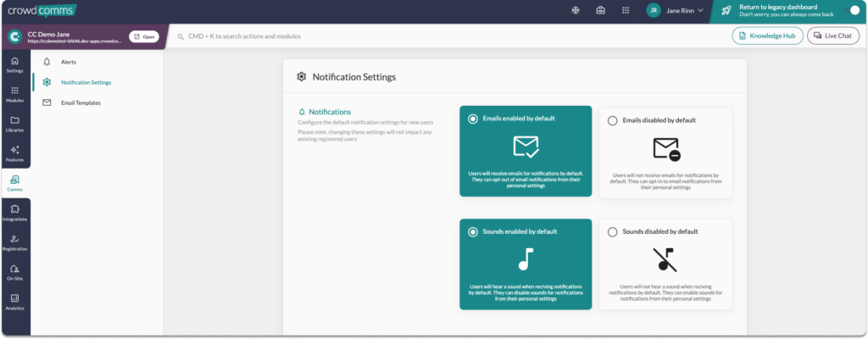Open Analytics from the sidebar
The image size is (868, 339).
(x=14, y=302)
